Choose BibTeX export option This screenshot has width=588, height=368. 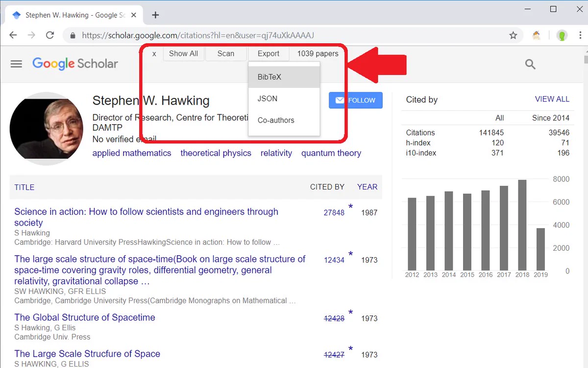[284, 77]
